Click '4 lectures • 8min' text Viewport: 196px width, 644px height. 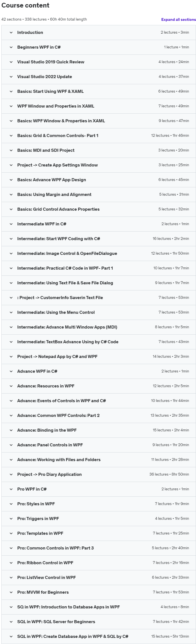tap(175, 607)
